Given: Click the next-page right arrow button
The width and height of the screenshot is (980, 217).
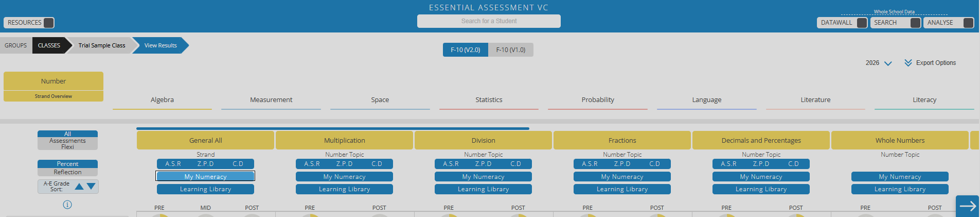Looking at the screenshot, I should [x=967, y=206].
